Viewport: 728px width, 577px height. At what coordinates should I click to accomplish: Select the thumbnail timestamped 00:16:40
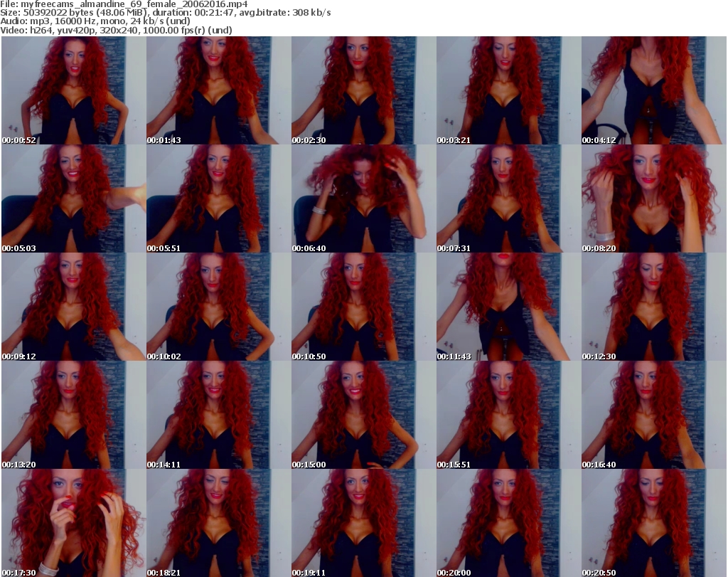[x=654, y=415]
